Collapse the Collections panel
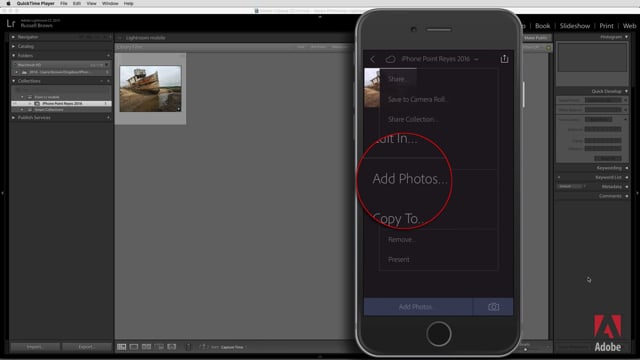 [13, 81]
